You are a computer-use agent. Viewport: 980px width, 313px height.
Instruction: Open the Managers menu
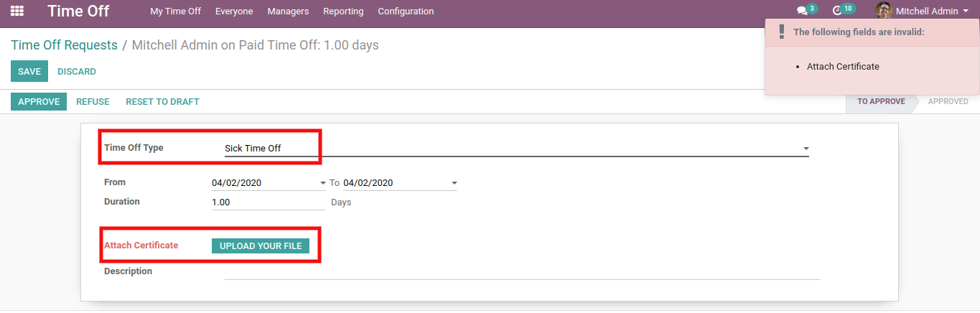288,11
